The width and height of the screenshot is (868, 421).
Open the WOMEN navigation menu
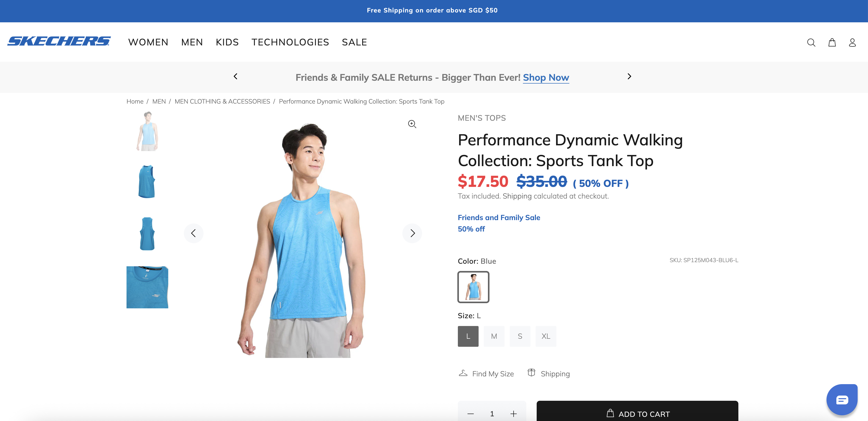148,42
